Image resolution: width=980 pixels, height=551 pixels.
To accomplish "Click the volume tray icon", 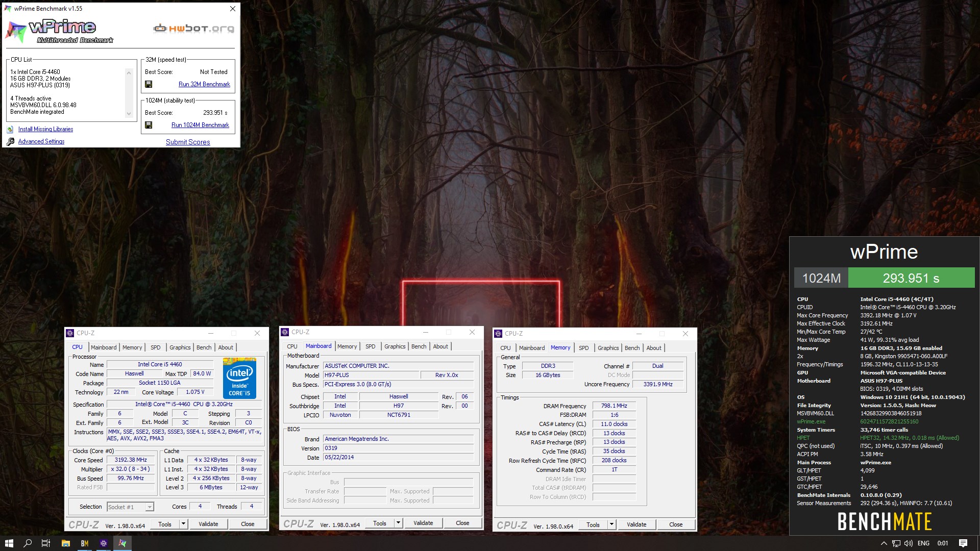I will pyautogui.click(x=909, y=543).
